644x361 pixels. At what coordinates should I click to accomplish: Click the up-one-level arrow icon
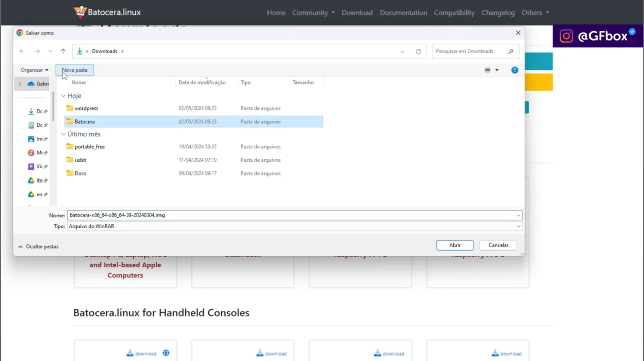tap(63, 51)
